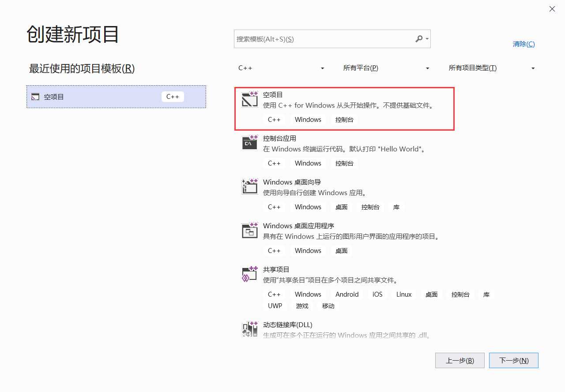Select the 动态链接库(DLL) template icon
The width and height of the screenshot is (565, 392).
click(x=250, y=329)
